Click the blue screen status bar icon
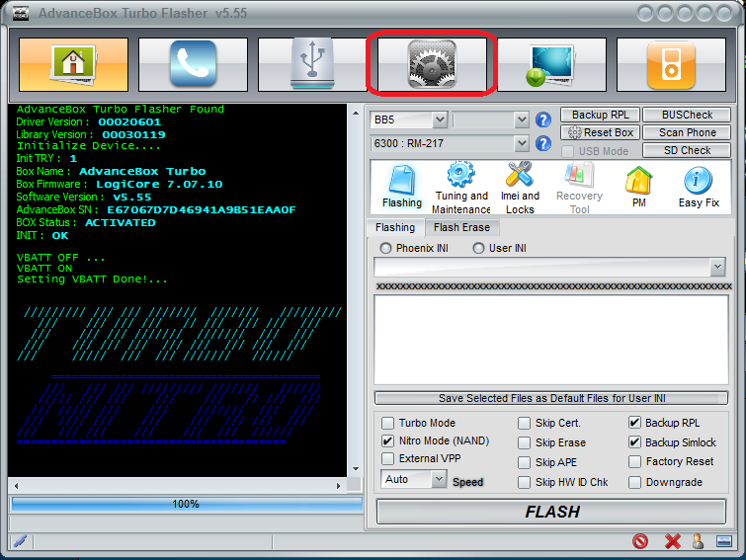Image resolution: width=746 pixels, height=560 pixels. pos(723,541)
